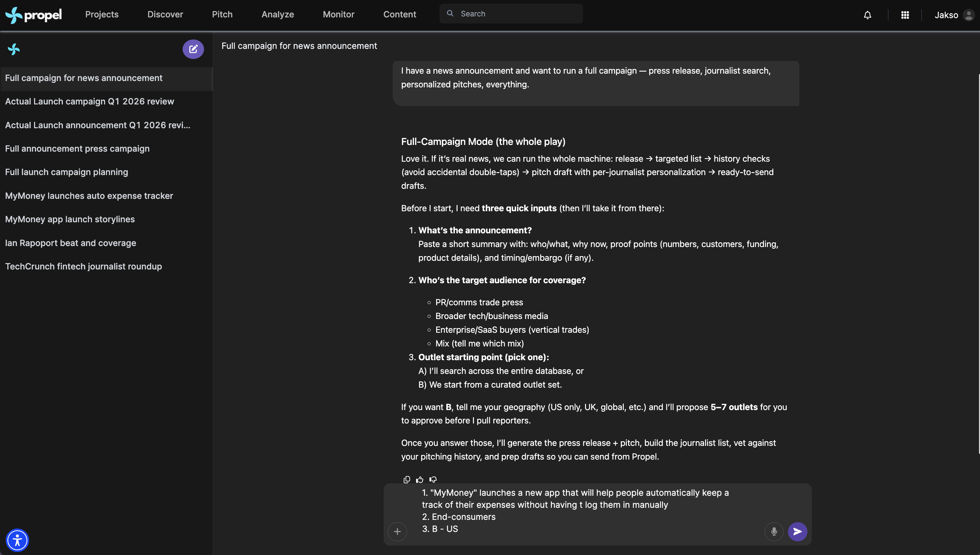Open the MyMoney app launch storylines chat
The image size is (980, 555).
coord(70,219)
